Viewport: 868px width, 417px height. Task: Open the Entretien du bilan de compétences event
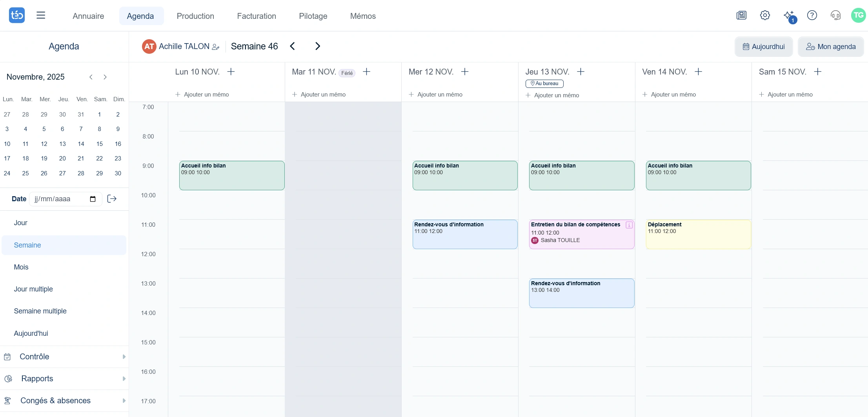(x=577, y=233)
